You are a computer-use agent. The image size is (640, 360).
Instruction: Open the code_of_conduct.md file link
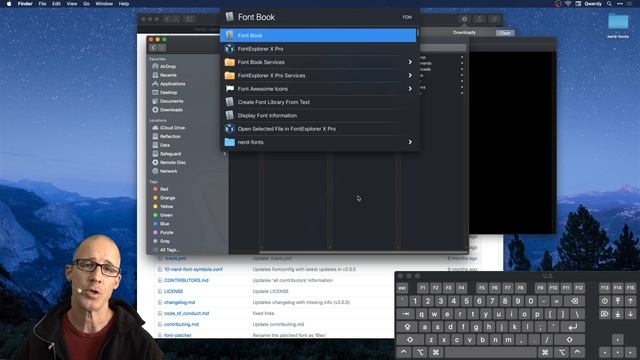point(186,313)
